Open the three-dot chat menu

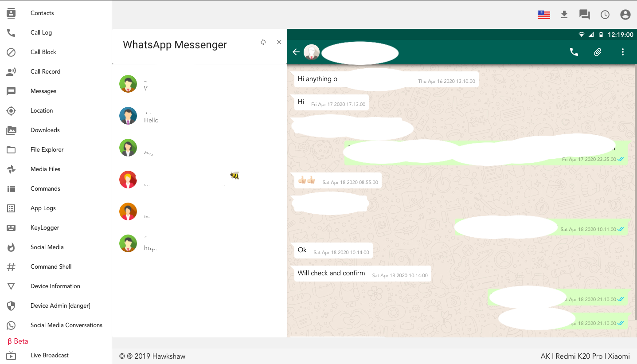623,52
